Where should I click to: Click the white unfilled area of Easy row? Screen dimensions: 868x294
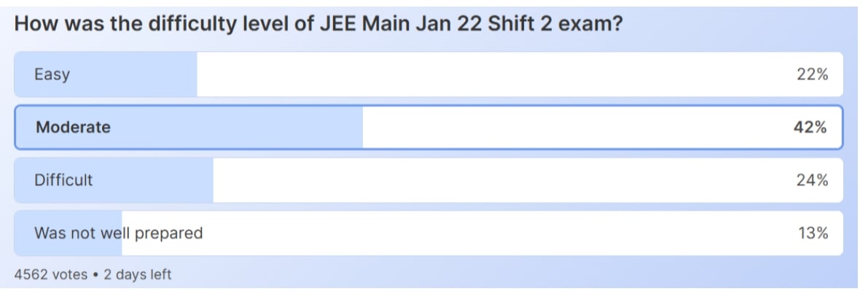coord(474,74)
